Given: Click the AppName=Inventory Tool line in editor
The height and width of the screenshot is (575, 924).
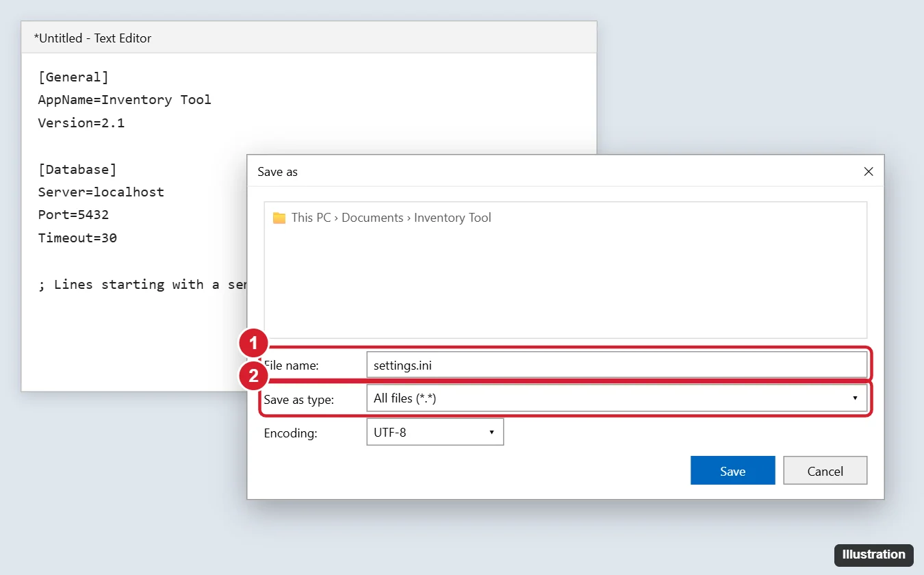Looking at the screenshot, I should [125, 100].
